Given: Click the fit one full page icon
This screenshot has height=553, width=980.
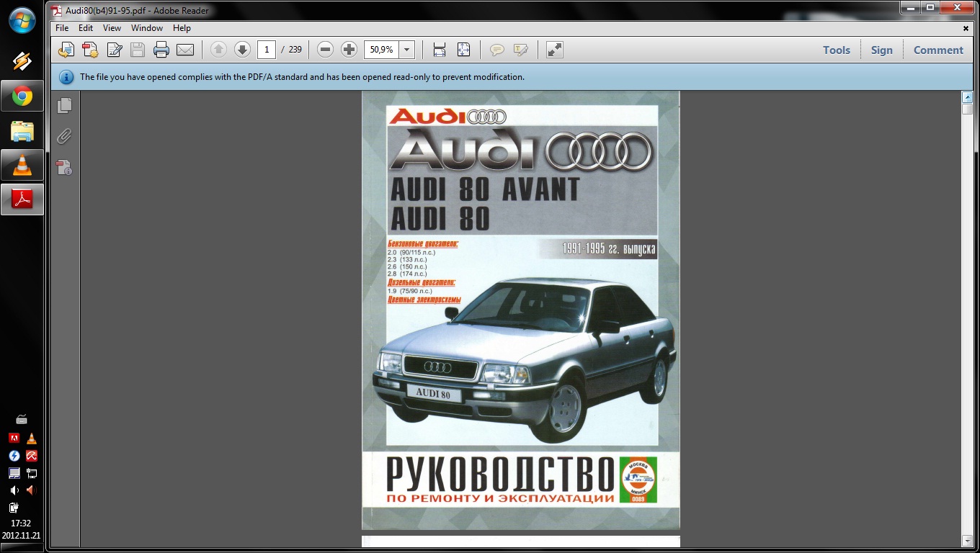Looking at the screenshot, I should coord(463,50).
